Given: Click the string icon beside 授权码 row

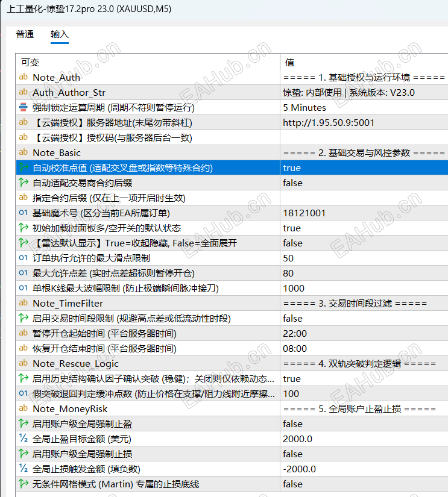Looking at the screenshot, I should [23, 137].
